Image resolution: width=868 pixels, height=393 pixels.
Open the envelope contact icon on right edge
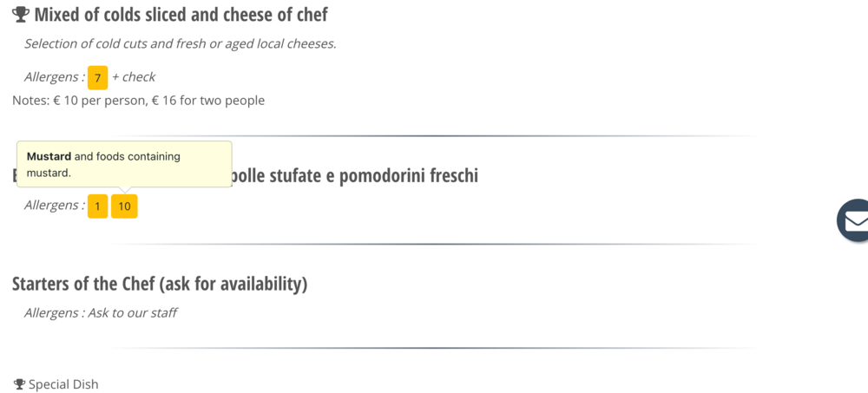(x=854, y=220)
